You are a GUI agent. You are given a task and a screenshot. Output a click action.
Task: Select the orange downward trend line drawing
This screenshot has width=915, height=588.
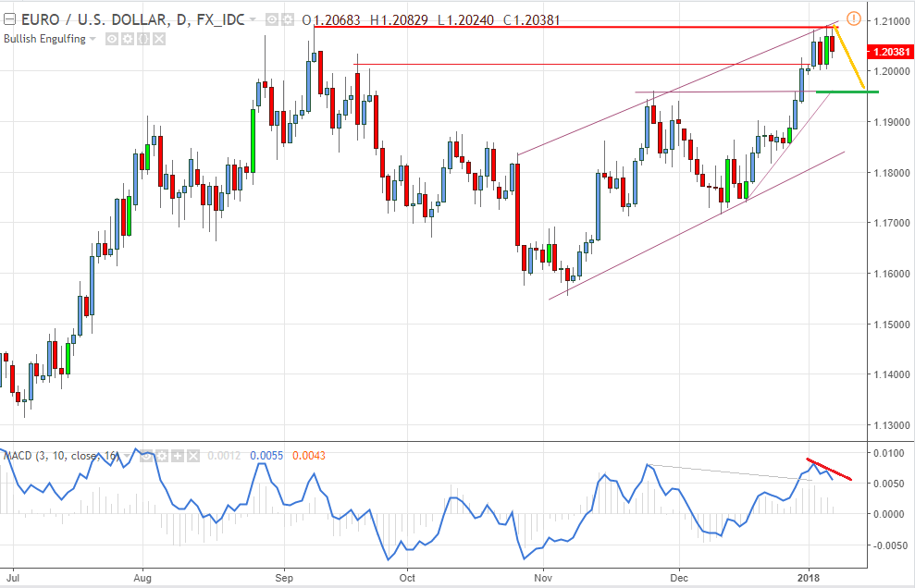pos(849,57)
